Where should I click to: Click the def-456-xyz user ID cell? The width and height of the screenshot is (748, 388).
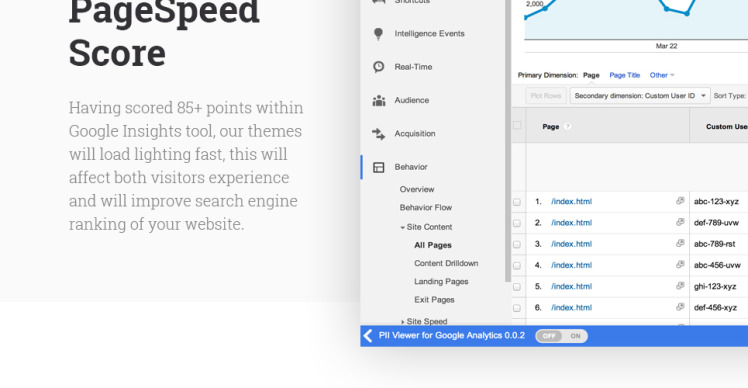(715, 307)
